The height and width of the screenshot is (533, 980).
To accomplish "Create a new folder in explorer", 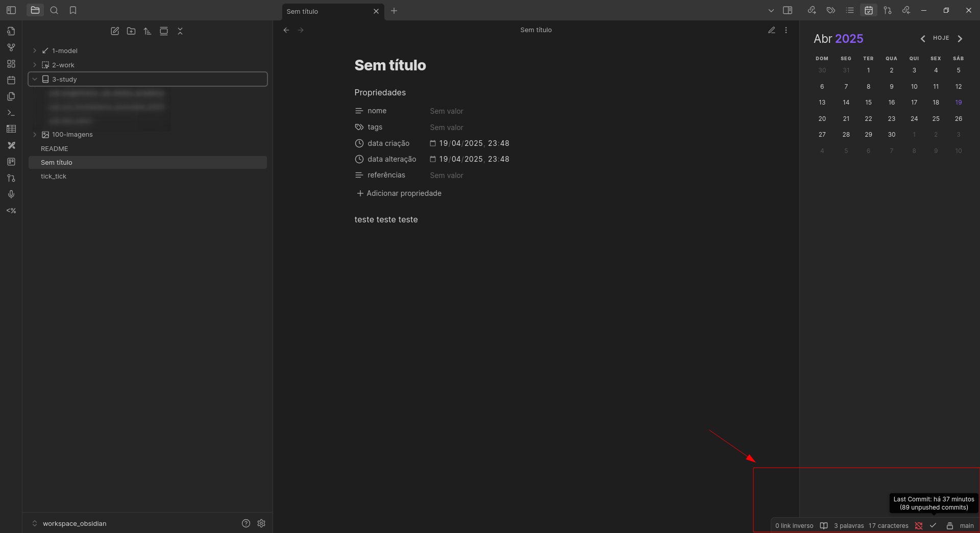I will (131, 31).
